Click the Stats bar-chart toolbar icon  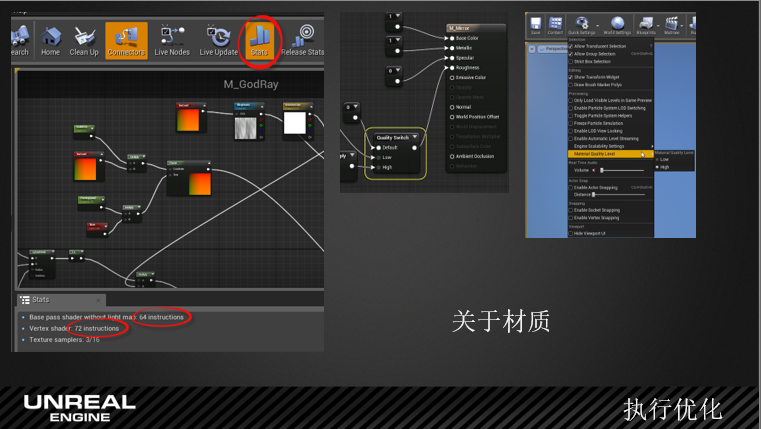(x=259, y=41)
